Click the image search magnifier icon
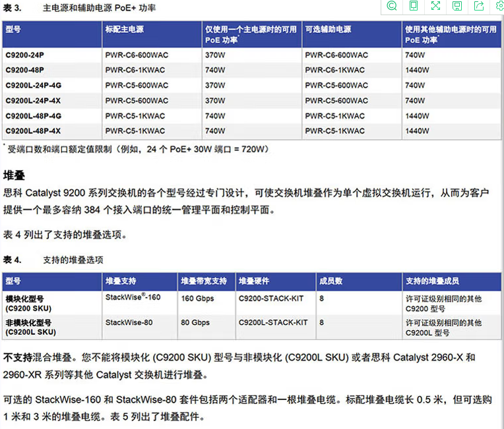The height and width of the screenshot is (429, 504). tap(391, 6)
